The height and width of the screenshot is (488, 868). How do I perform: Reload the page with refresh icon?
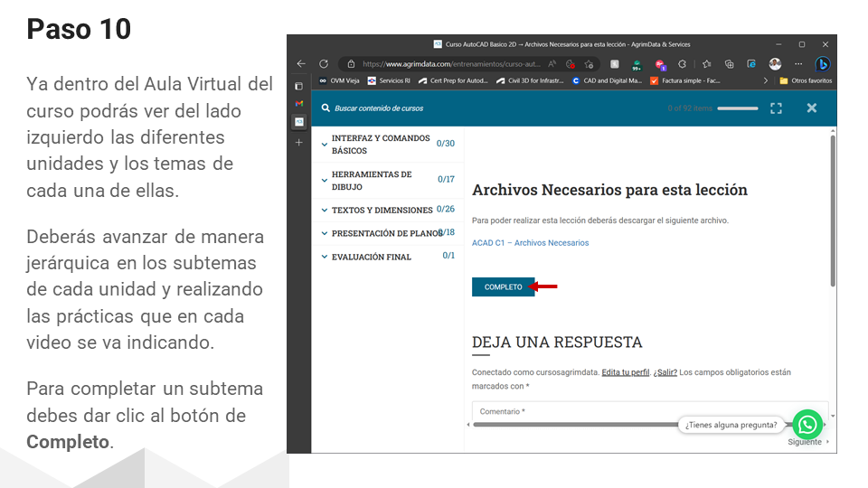324,63
